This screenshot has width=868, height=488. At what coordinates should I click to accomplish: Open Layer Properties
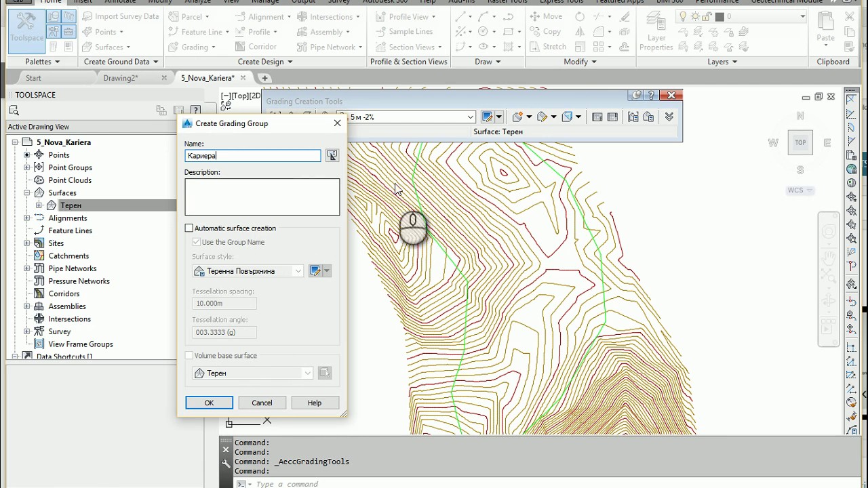[x=656, y=32]
